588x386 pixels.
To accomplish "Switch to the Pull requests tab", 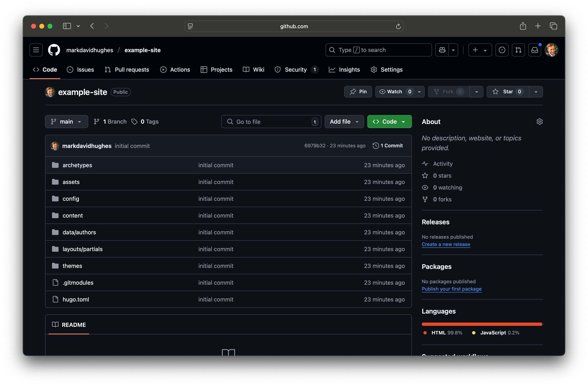I will pos(127,70).
